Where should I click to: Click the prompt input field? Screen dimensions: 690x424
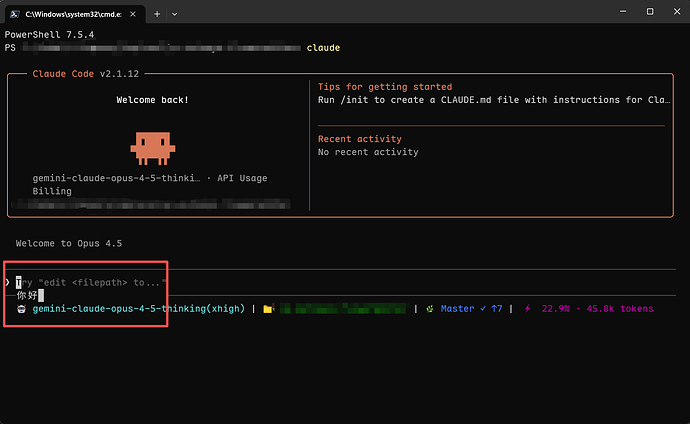[x=341, y=282]
